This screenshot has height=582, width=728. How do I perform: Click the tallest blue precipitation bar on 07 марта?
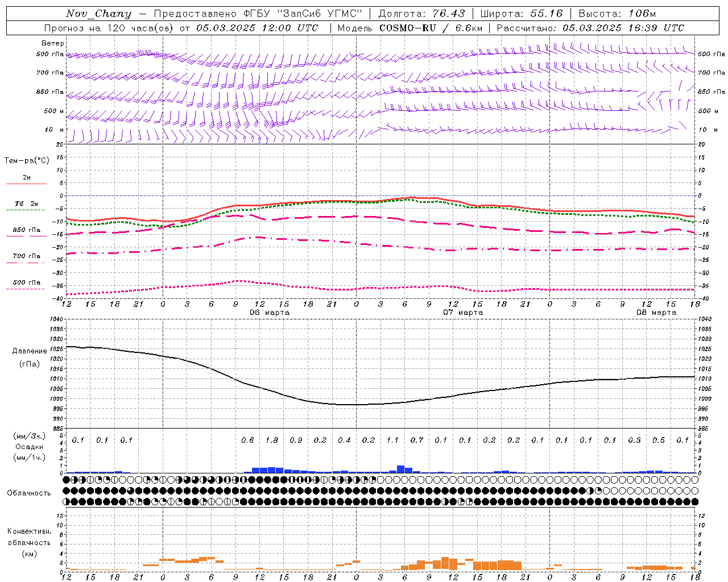click(x=400, y=469)
